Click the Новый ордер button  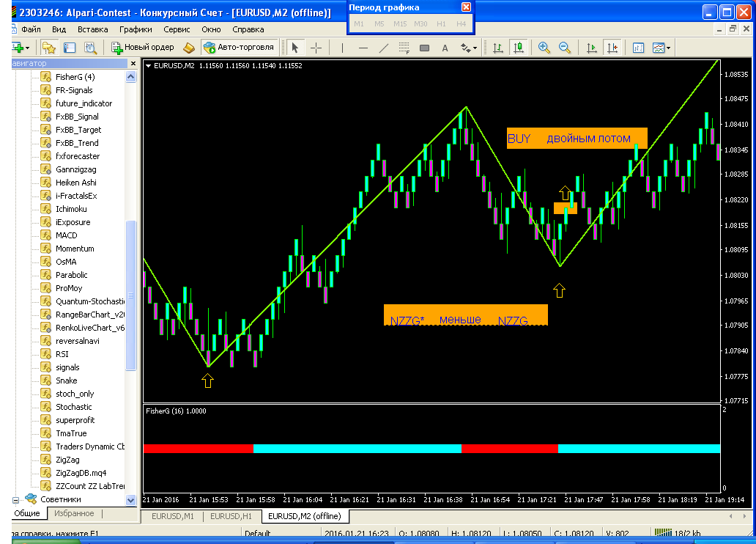143,48
